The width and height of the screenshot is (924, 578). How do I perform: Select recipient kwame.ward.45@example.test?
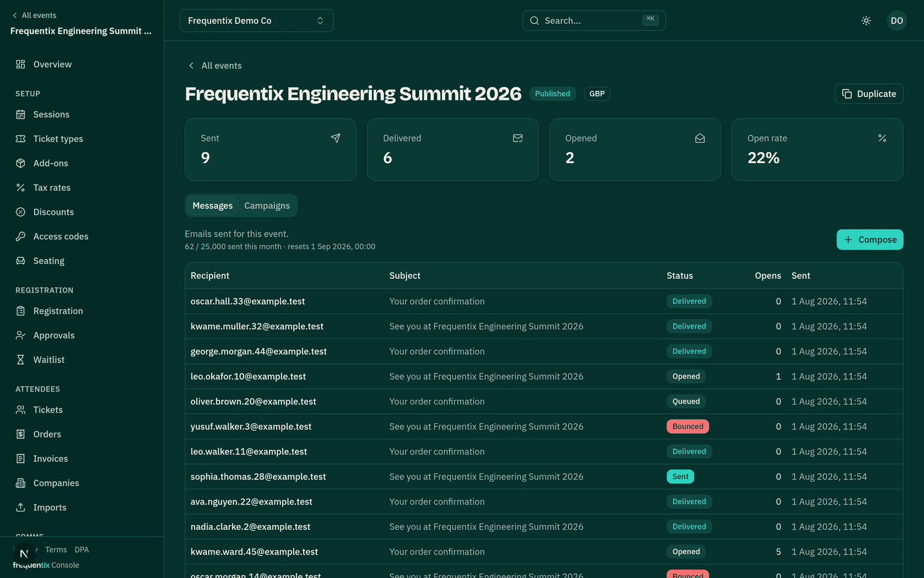coord(254,552)
